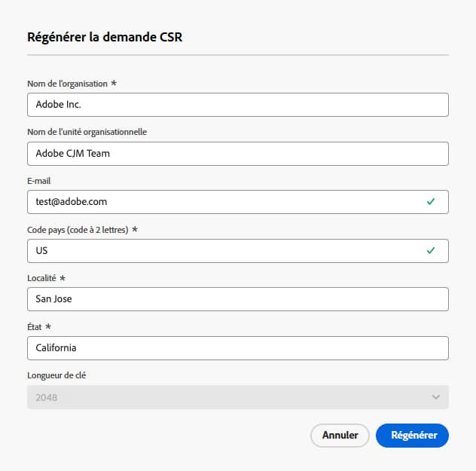Click the "Longueur de clé" label
The width and height of the screenshot is (476, 471).
tap(58, 375)
